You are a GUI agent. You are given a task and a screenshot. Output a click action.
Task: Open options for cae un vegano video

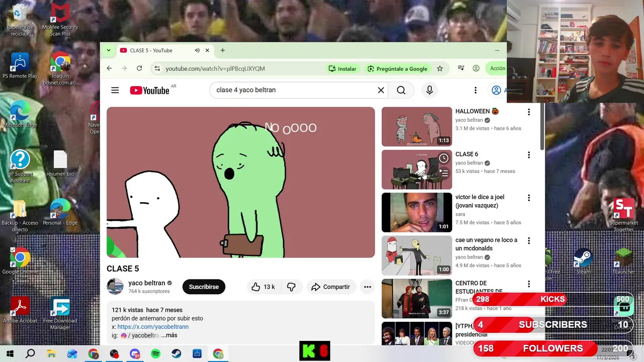[x=529, y=241]
